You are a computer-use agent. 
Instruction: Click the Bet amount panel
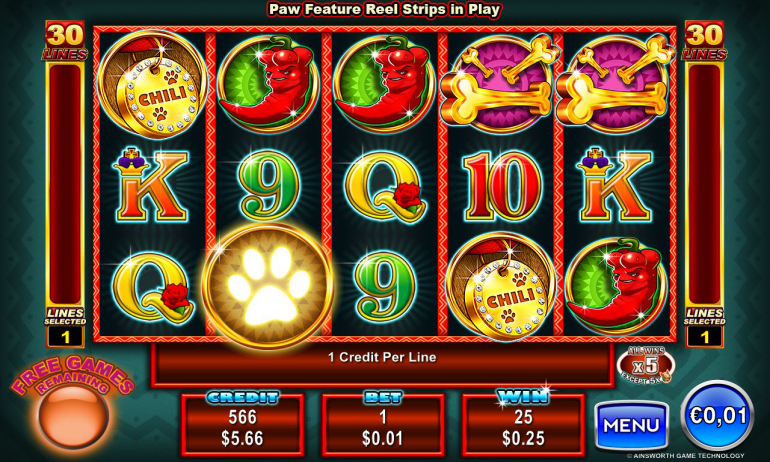tap(383, 425)
